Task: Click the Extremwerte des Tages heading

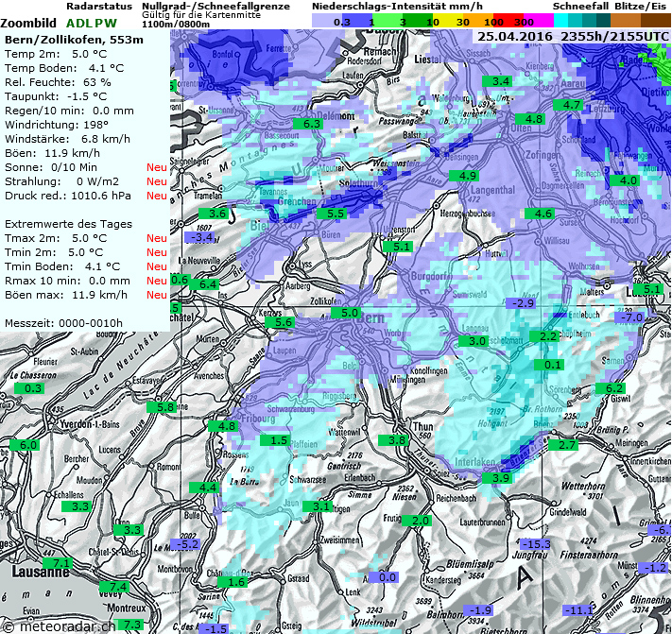Action: 69,224
